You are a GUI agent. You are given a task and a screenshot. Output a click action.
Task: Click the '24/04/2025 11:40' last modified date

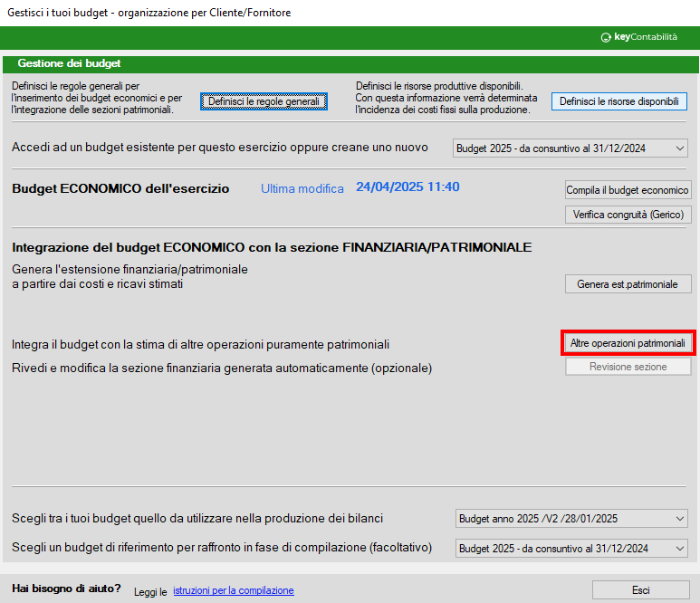408,187
